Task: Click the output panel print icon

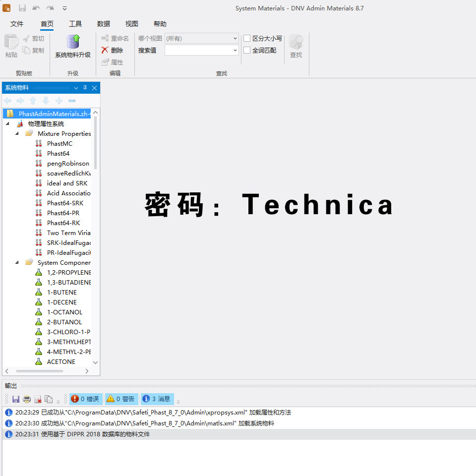Action: point(27,399)
